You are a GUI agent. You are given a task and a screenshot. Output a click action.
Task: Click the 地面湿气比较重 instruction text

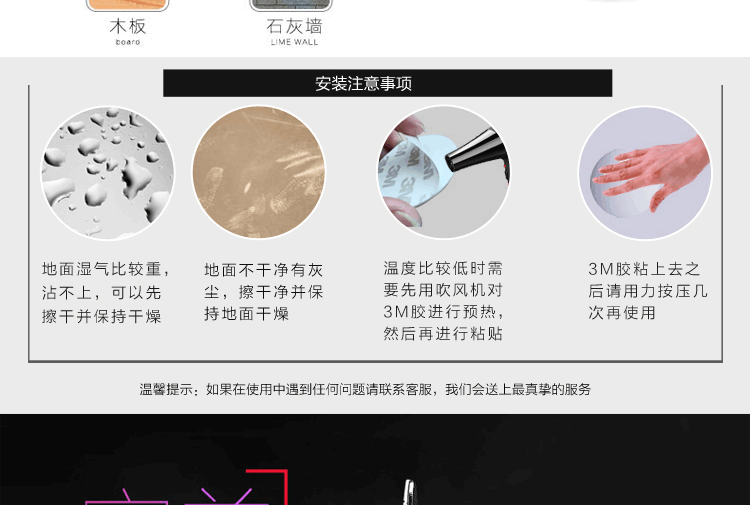pos(106,292)
